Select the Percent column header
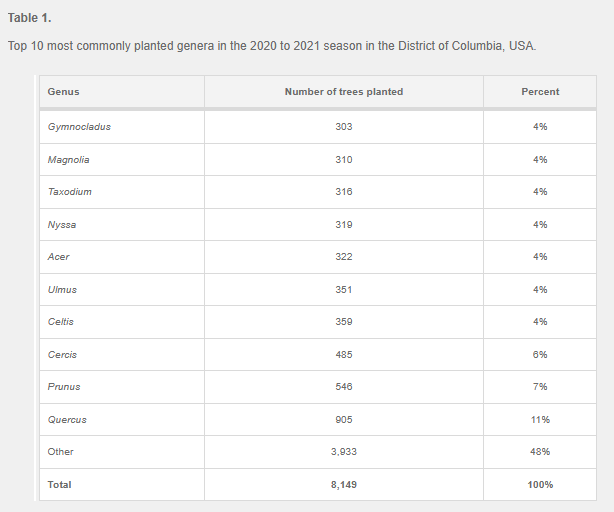 click(x=540, y=92)
